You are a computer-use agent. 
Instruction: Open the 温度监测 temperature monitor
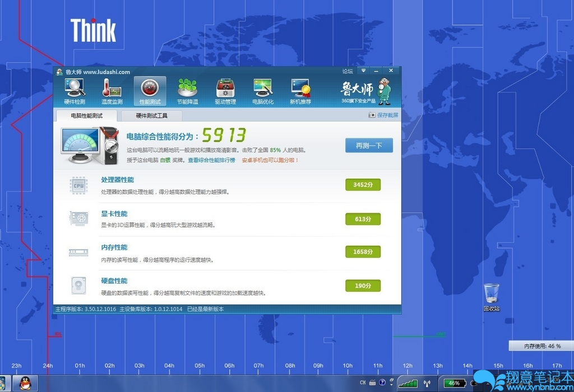click(x=112, y=91)
